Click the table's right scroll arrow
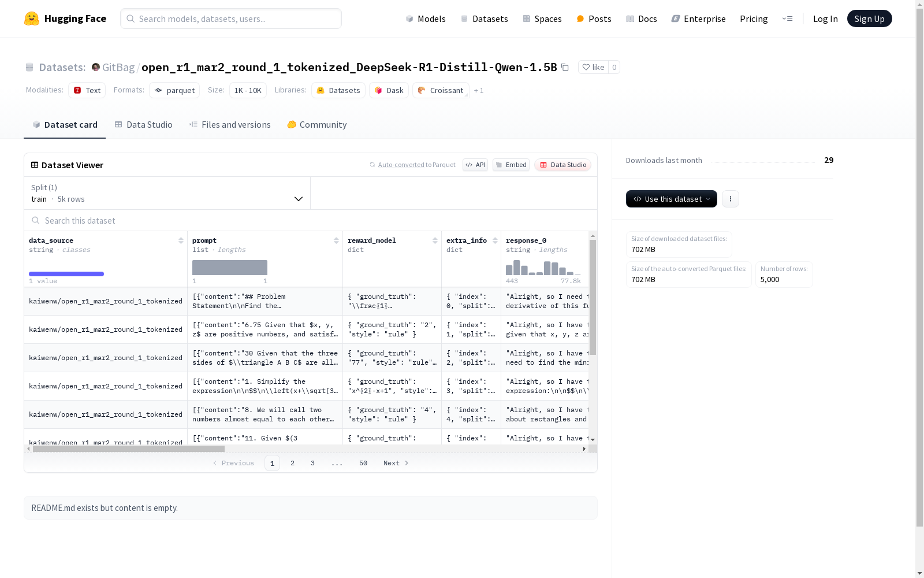 pos(584,449)
